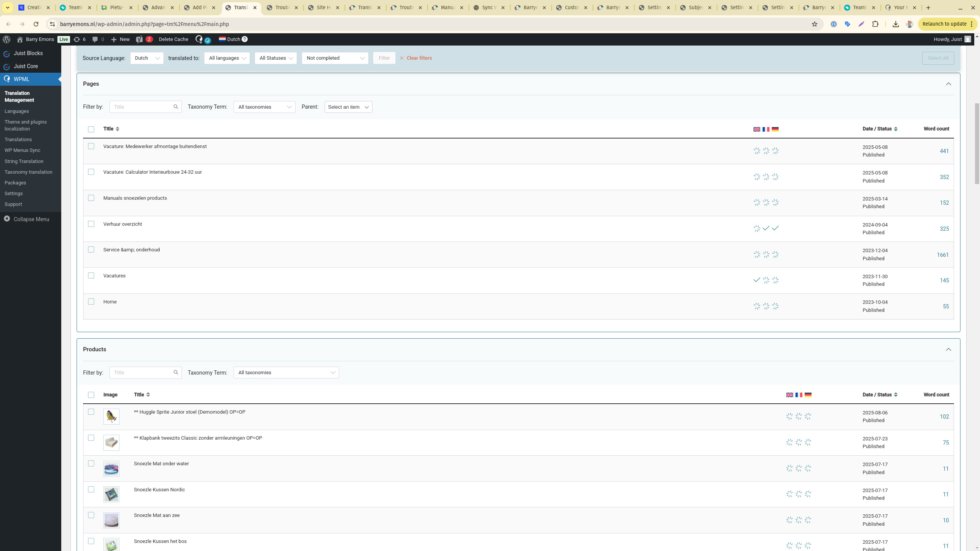Open the comments bubble icon
Screen dimensions: 980x551
(98, 39)
